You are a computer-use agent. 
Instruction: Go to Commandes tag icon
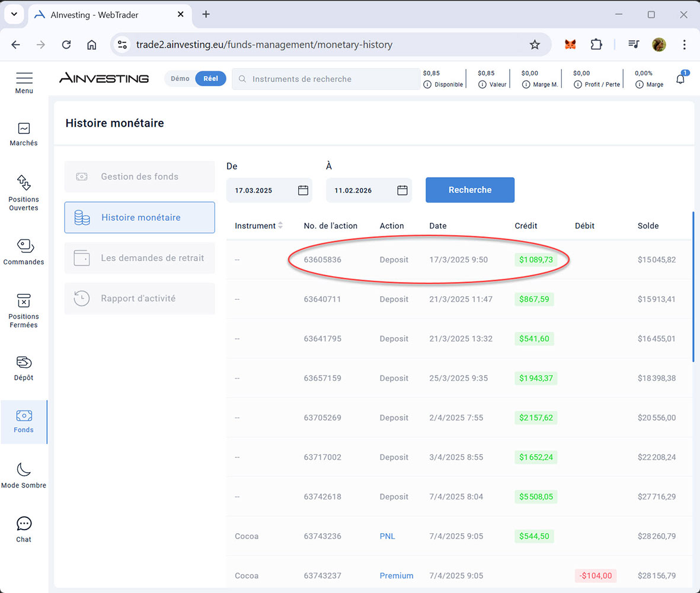point(24,246)
